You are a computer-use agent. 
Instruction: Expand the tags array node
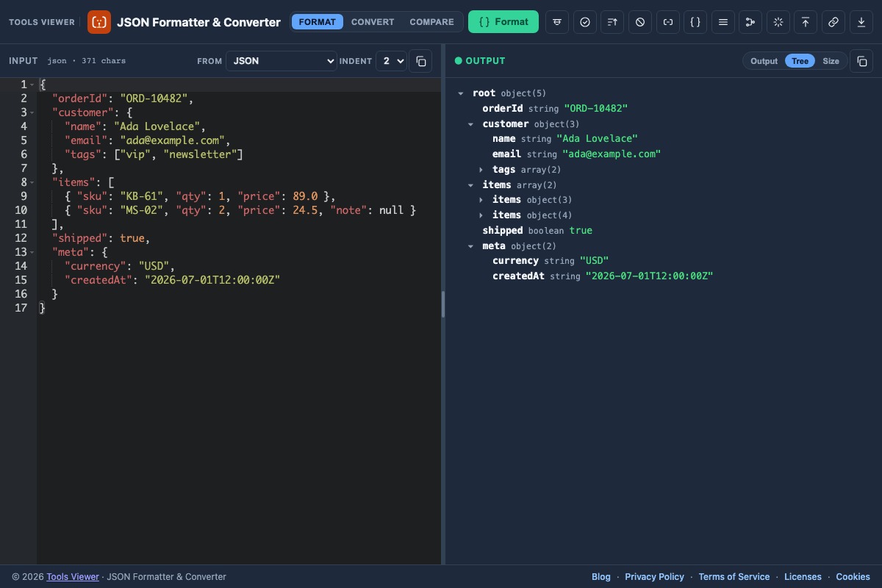click(x=481, y=170)
